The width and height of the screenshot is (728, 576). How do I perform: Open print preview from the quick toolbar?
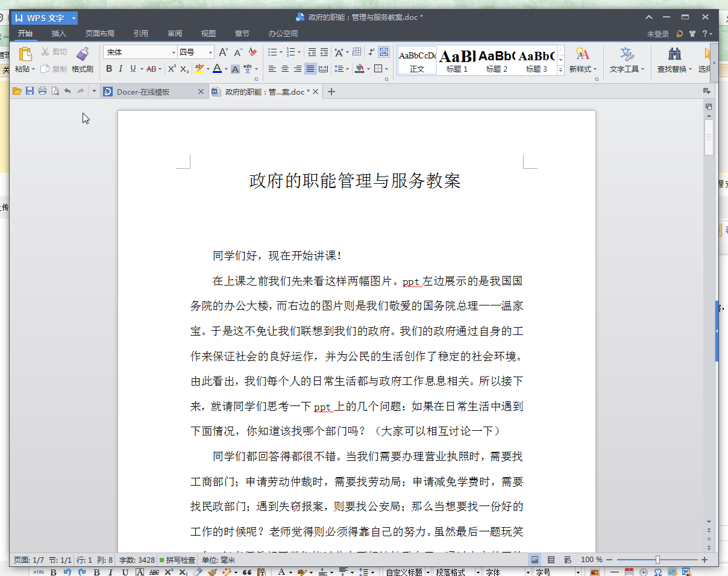coord(55,92)
